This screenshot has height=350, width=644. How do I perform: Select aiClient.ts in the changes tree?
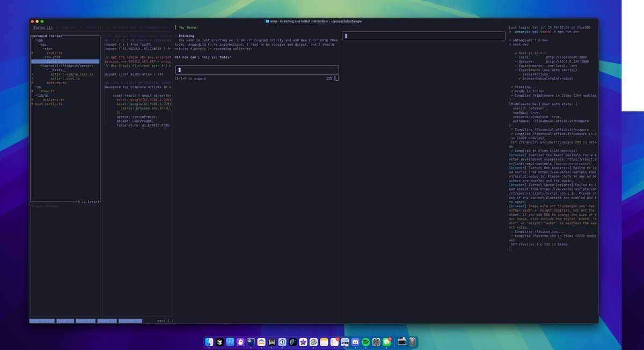point(54,100)
